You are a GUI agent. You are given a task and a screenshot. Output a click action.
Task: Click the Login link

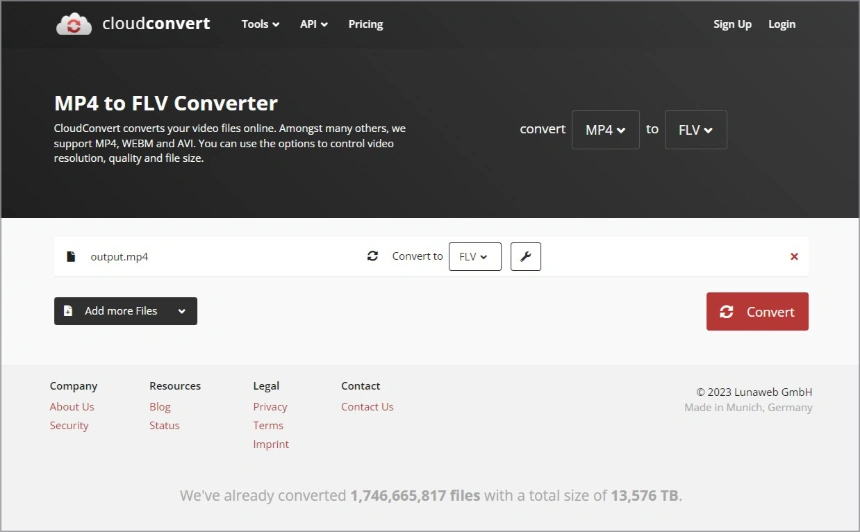click(x=782, y=24)
